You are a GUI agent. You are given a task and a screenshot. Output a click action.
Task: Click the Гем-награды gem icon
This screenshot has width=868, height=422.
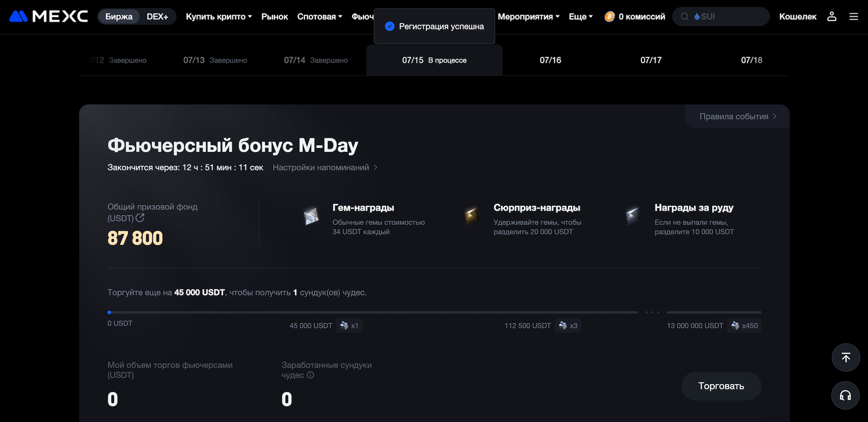[x=311, y=216]
